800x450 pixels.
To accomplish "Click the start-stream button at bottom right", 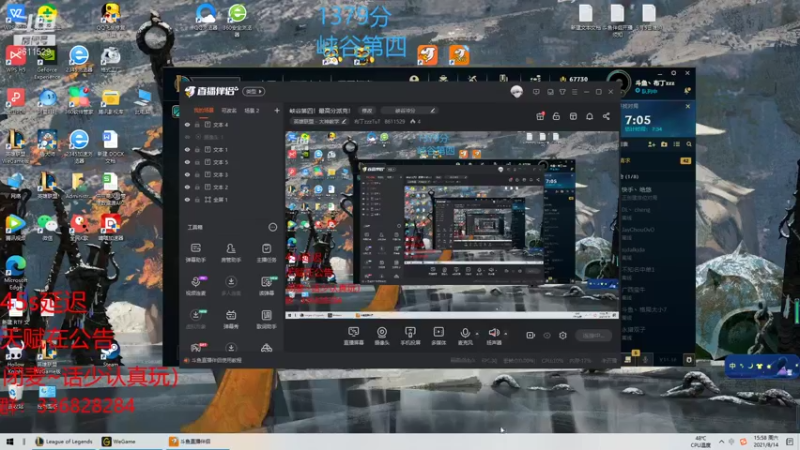I will pyautogui.click(x=594, y=335).
